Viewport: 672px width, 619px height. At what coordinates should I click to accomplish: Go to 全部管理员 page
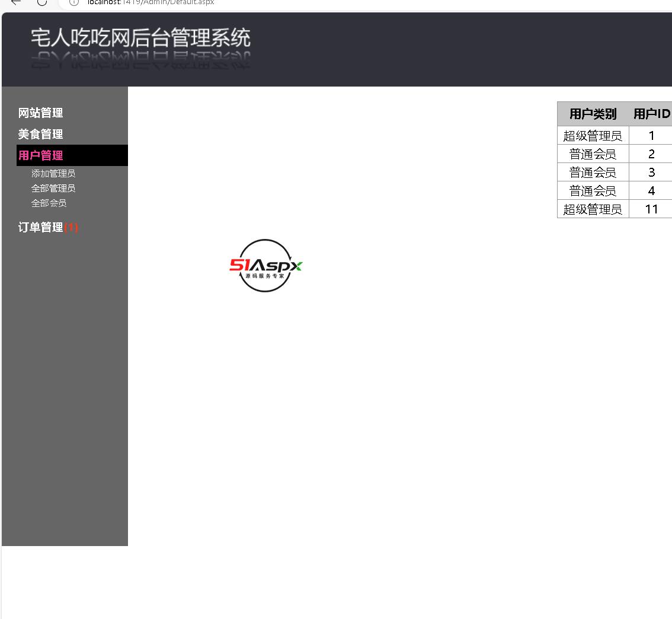coord(53,188)
